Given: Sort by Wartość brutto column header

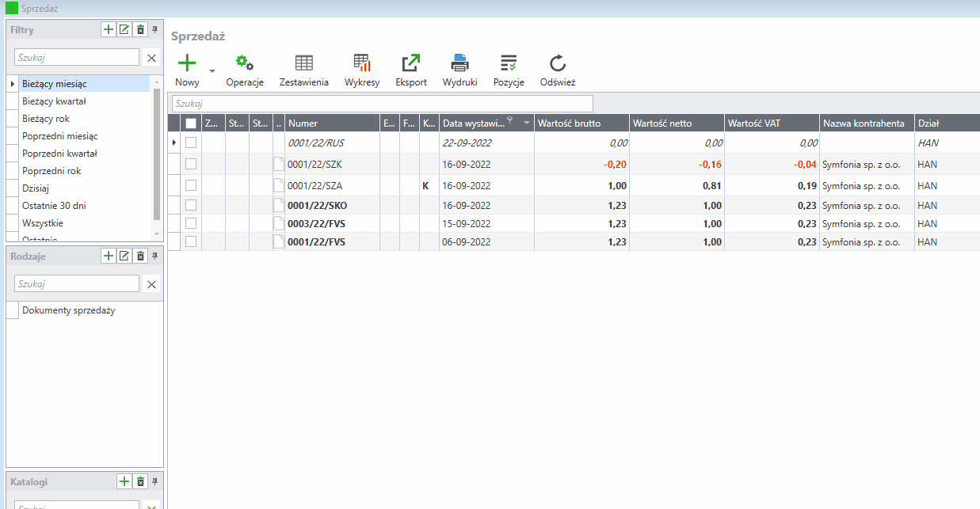Looking at the screenshot, I should [581, 123].
